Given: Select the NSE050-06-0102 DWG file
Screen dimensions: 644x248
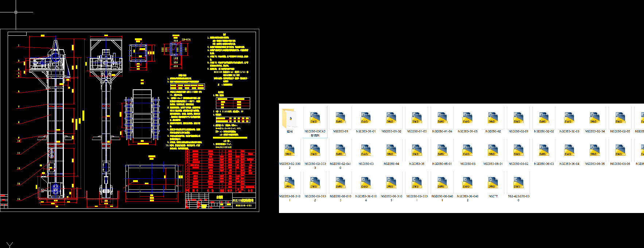Looking at the screenshot, I should [x=315, y=187].
